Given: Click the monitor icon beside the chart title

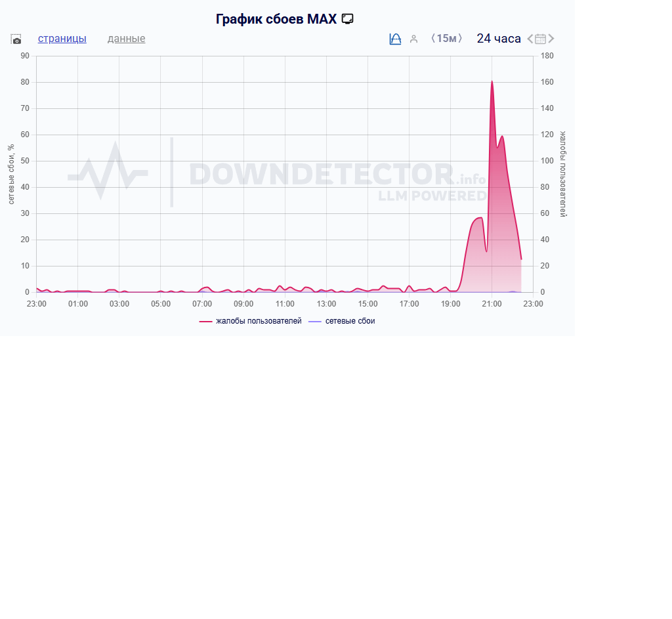Looking at the screenshot, I should click(x=348, y=20).
